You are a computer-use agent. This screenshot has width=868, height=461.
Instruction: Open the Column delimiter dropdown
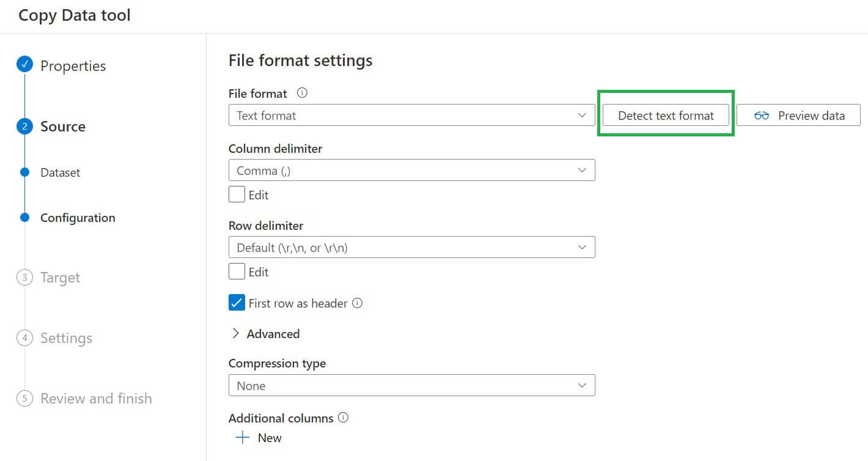[x=411, y=170]
